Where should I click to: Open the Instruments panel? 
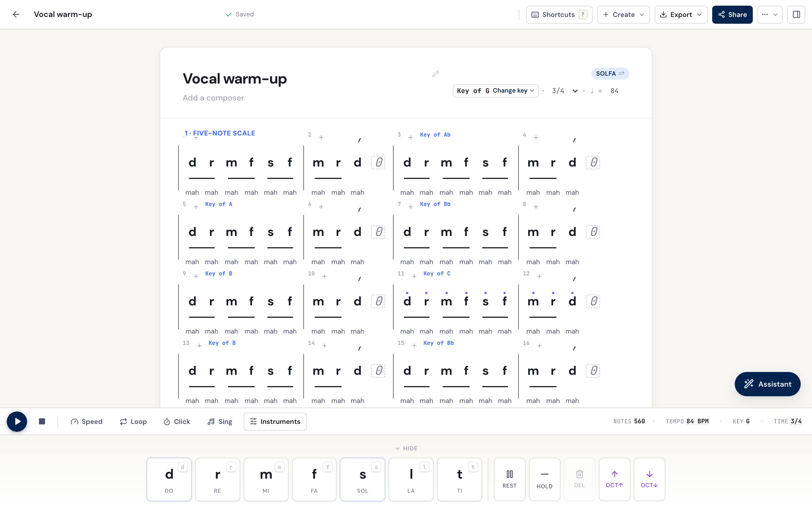(275, 421)
